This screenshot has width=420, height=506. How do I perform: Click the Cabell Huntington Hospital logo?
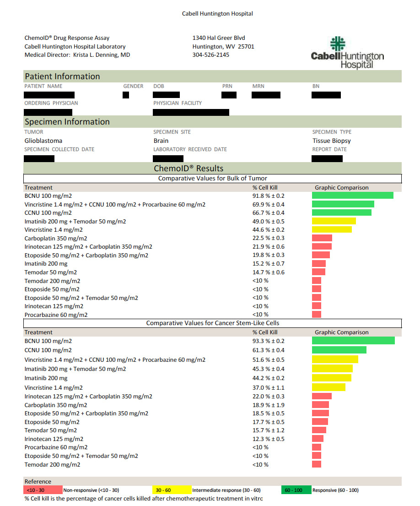(x=347, y=53)
